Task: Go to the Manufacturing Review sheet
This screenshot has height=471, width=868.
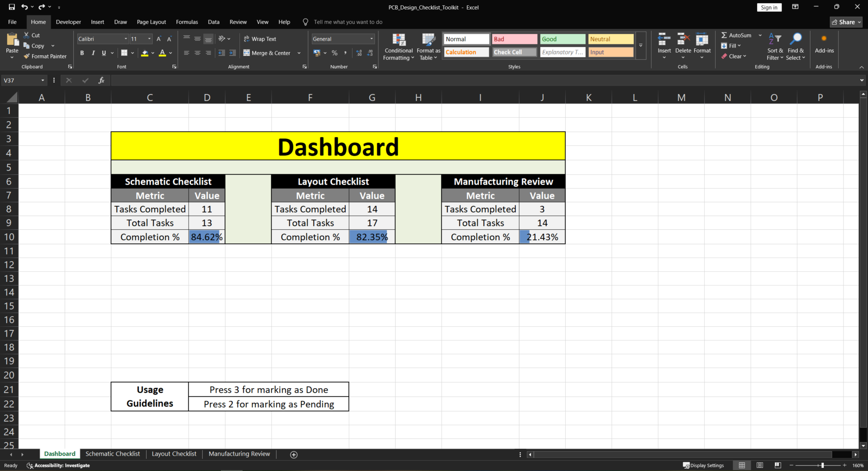Action: click(239, 454)
